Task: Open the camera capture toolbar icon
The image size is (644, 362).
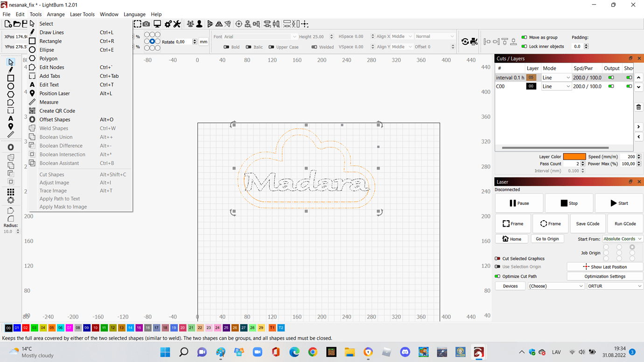Action: tap(147, 24)
